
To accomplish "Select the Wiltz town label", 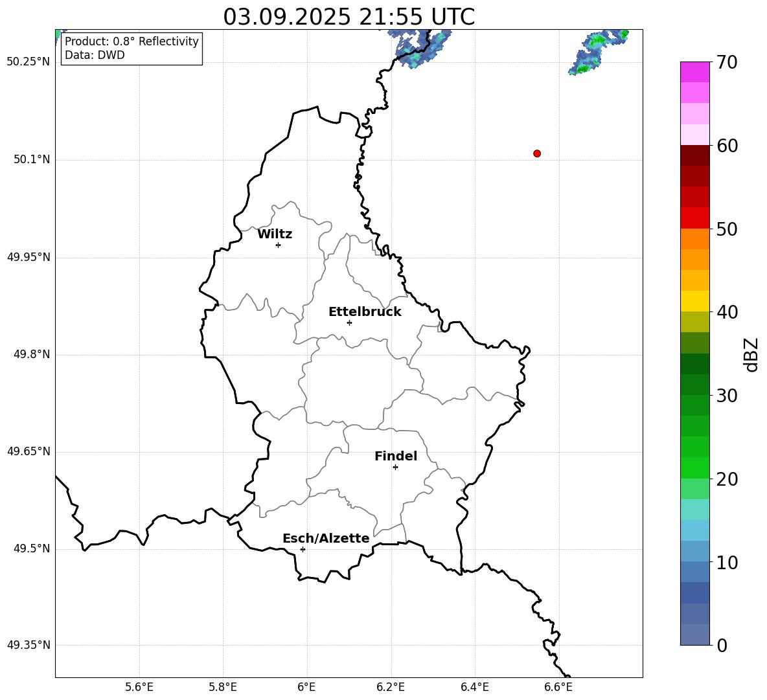I will tap(275, 234).
